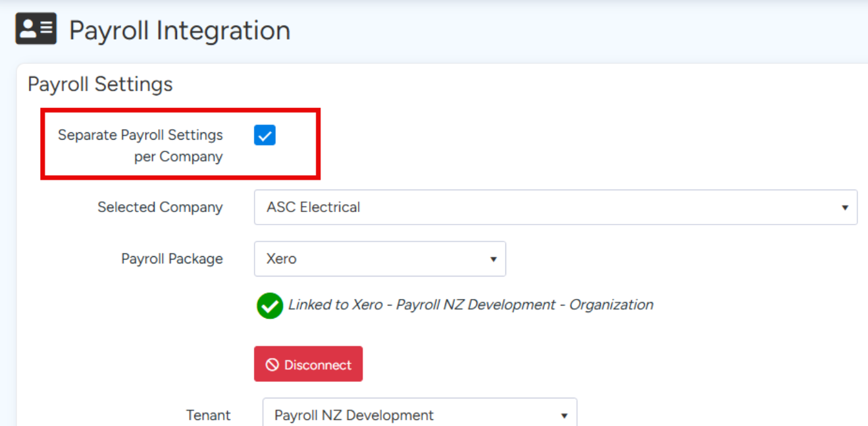Toggle Separate Payroll Settings per Company checkbox
868x426 pixels.
[x=265, y=136]
